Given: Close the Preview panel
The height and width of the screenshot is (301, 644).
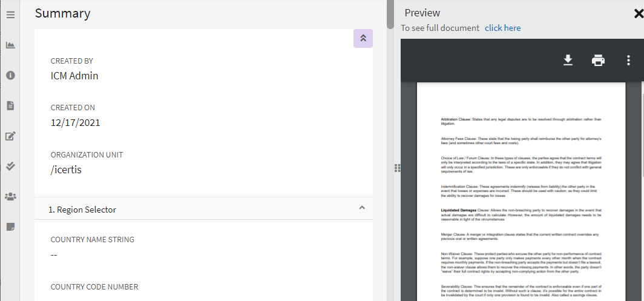Looking at the screenshot, I should click(638, 13).
